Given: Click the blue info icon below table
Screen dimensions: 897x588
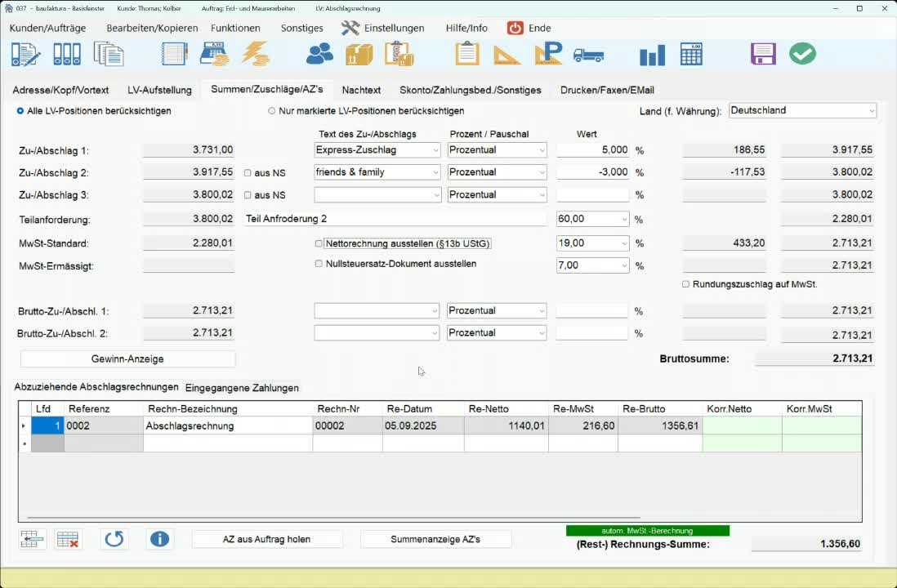Looking at the screenshot, I should click(x=160, y=539).
